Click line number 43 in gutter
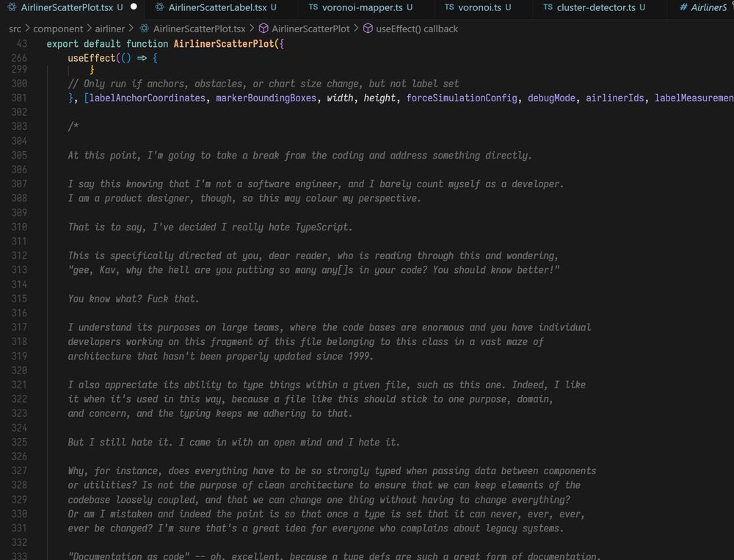 click(x=22, y=43)
